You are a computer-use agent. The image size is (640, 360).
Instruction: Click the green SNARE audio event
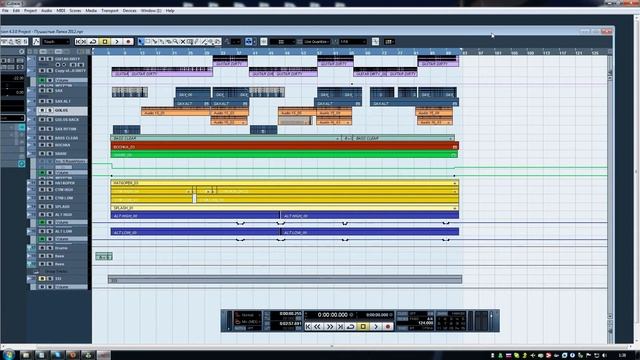[284, 155]
